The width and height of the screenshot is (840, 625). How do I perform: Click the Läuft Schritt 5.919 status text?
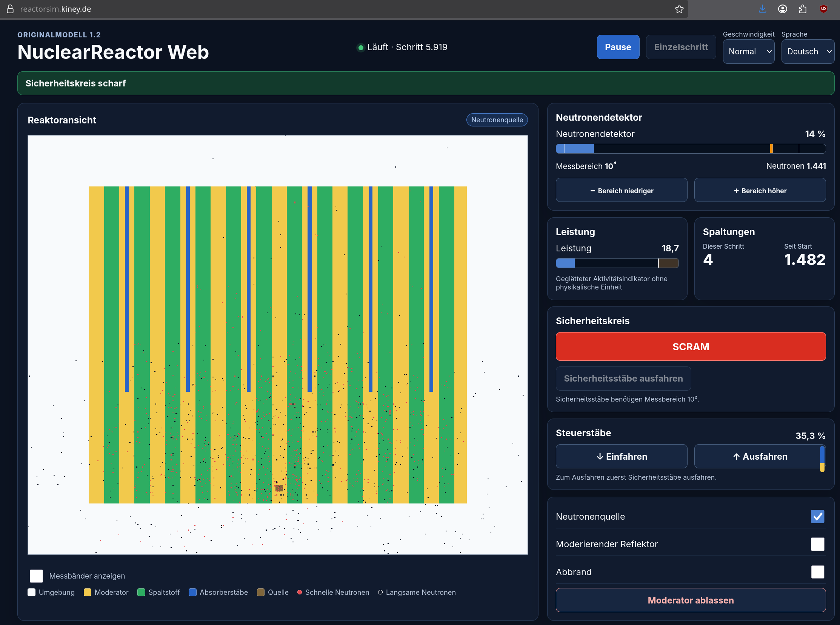[407, 47]
